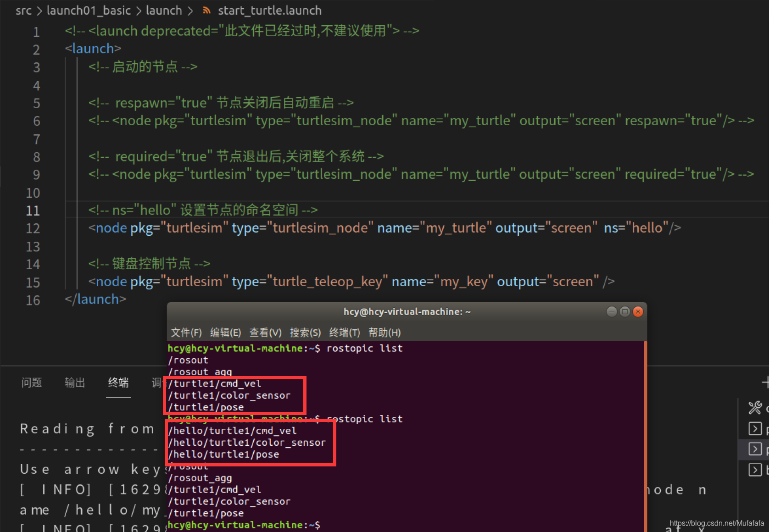Click the RSS file icon beside start_turtle.launch breadcrumb
Viewport: 769px width, 532px height.
(206, 10)
